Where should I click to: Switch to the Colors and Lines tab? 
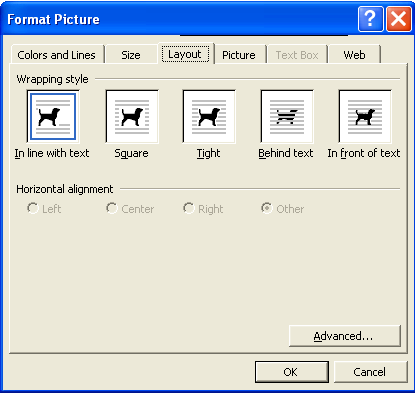(57, 54)
